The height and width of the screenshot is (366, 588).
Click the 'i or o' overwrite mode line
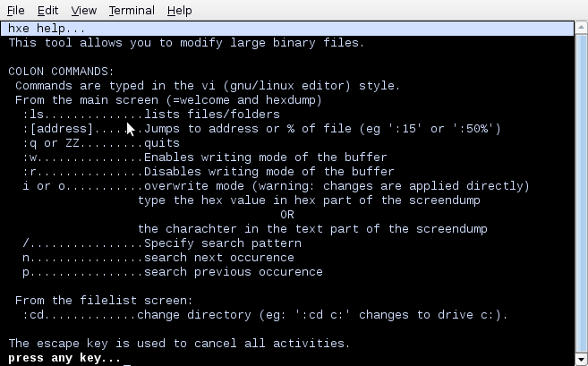[x=276, y=185]
